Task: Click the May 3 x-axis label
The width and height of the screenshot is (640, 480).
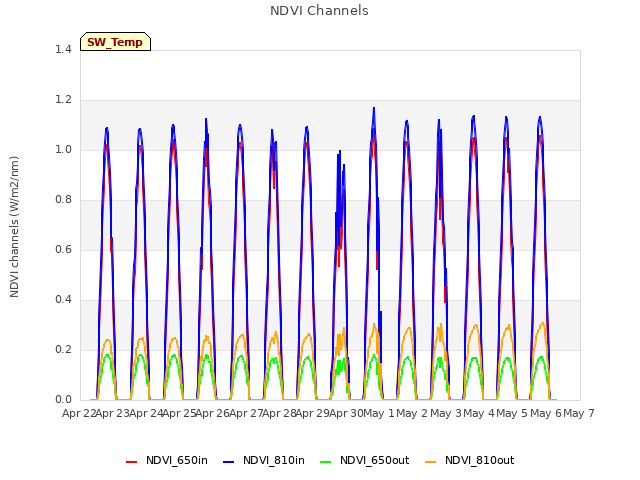Action: [446, 413]
